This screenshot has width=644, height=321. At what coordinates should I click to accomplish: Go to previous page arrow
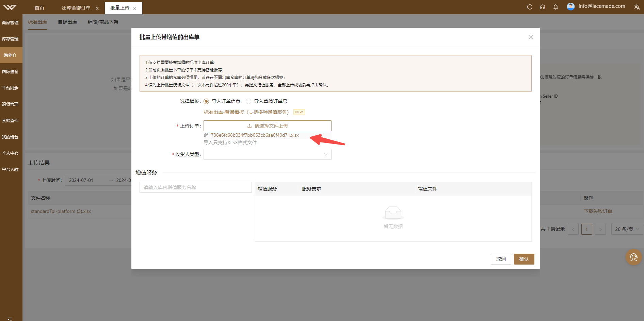pos(573,229)
